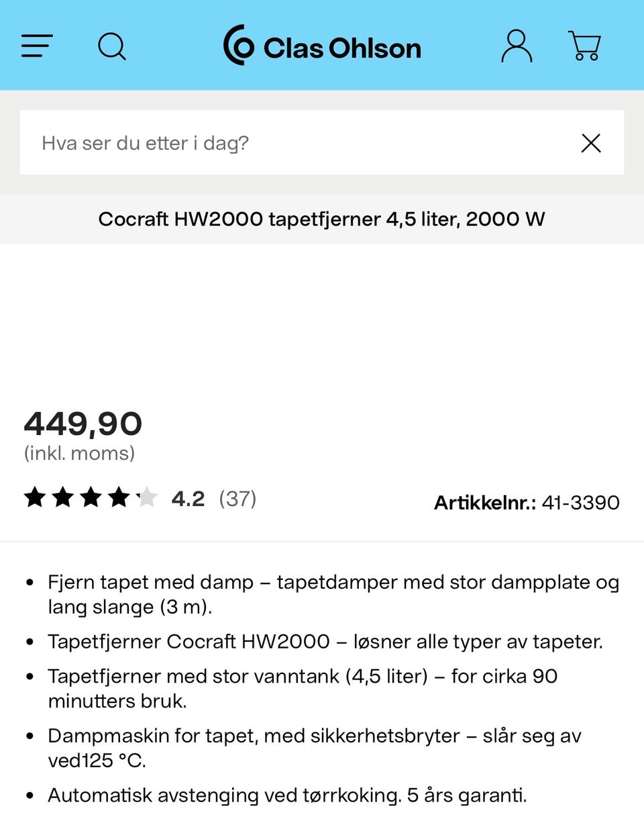
Task: Go to the Clas Ohlson home logo
Action: 322,46
